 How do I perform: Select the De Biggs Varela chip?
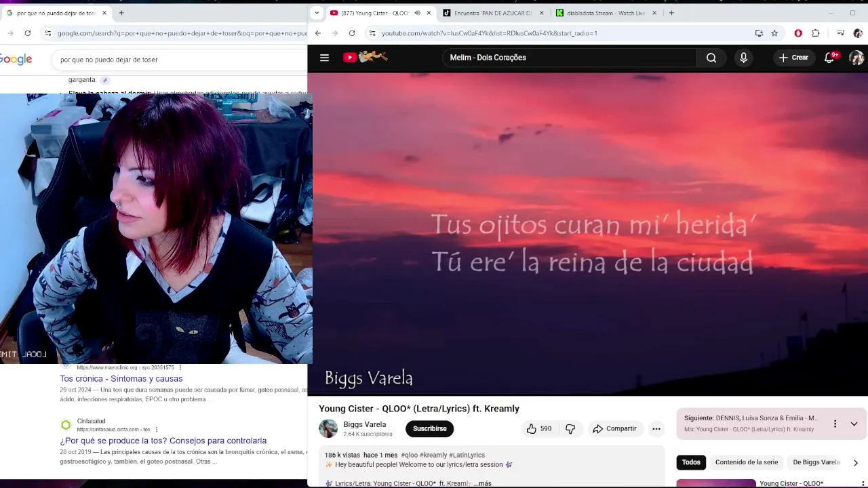click(x=816, y=462)
